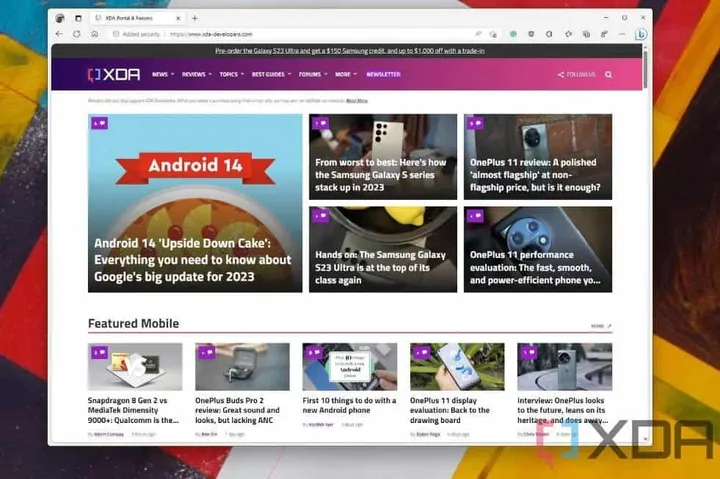Open Interview: OnePlus looks to the future title
This screenshot has width=720, height=479.
(x=563, y=410)
